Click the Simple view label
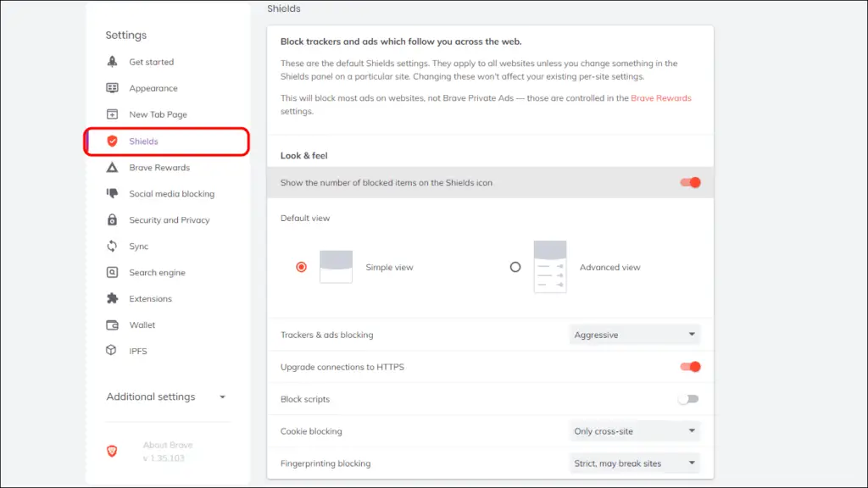This screenshot has width=868, height=488. (x=389, y=267)
